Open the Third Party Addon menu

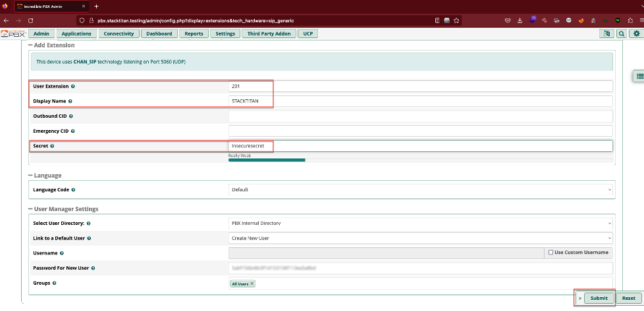click(x=269, y=34)
